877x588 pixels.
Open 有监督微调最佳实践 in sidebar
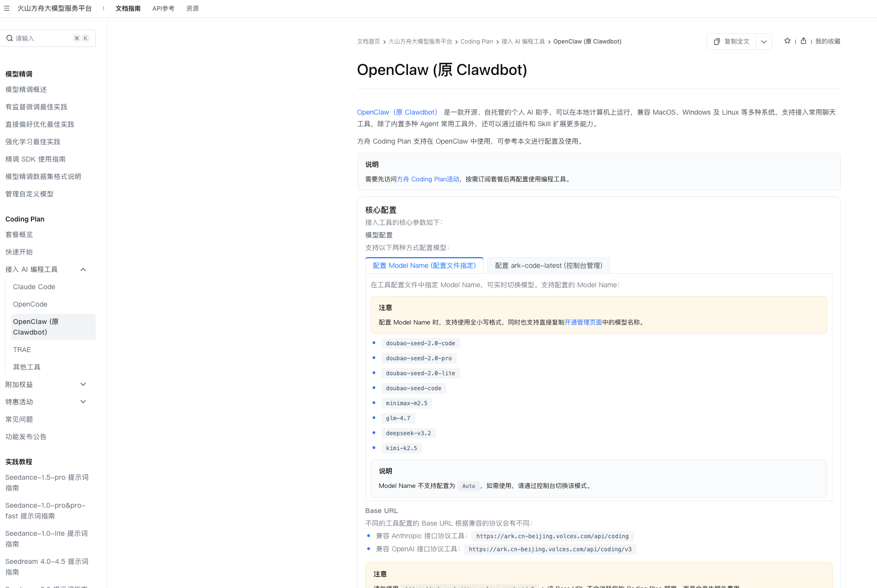pos(36,107)
